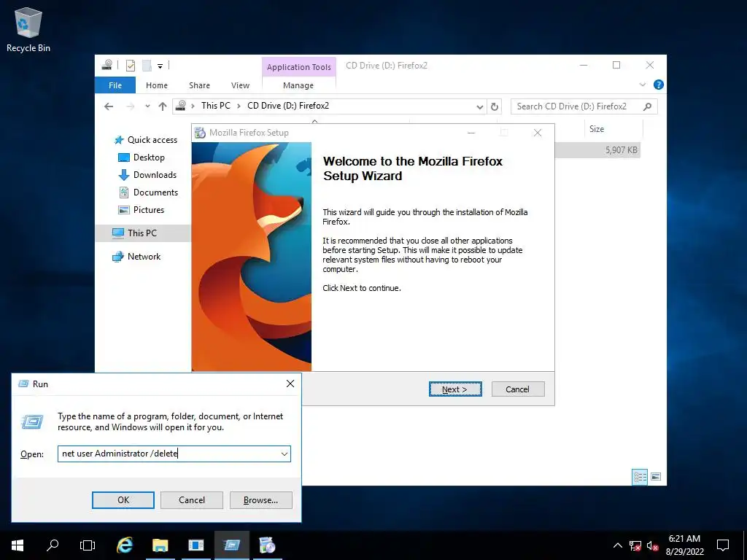Viewport: 747px width, 560px height.
Task: Open the Action Center notifications icon
Action: pos(723,545)
